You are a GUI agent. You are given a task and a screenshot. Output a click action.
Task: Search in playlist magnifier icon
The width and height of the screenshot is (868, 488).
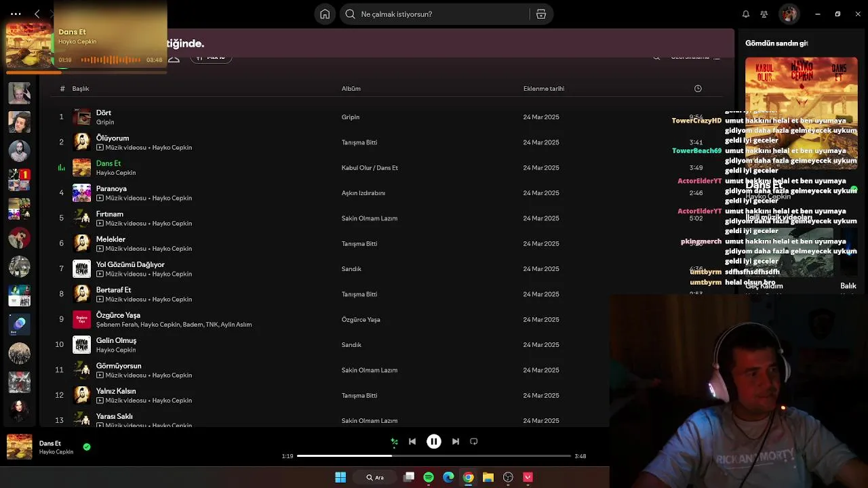tap(656, 58)
